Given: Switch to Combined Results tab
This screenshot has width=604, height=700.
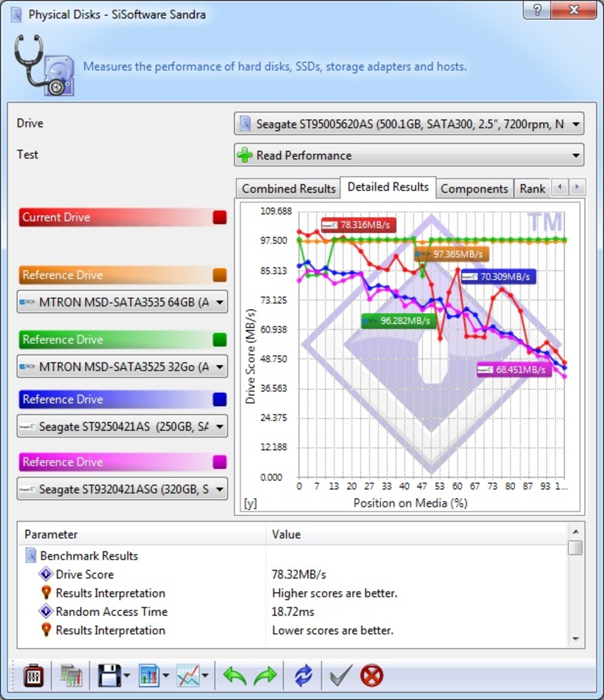Looking at the screenshot, I should click(x=289, y=189).
